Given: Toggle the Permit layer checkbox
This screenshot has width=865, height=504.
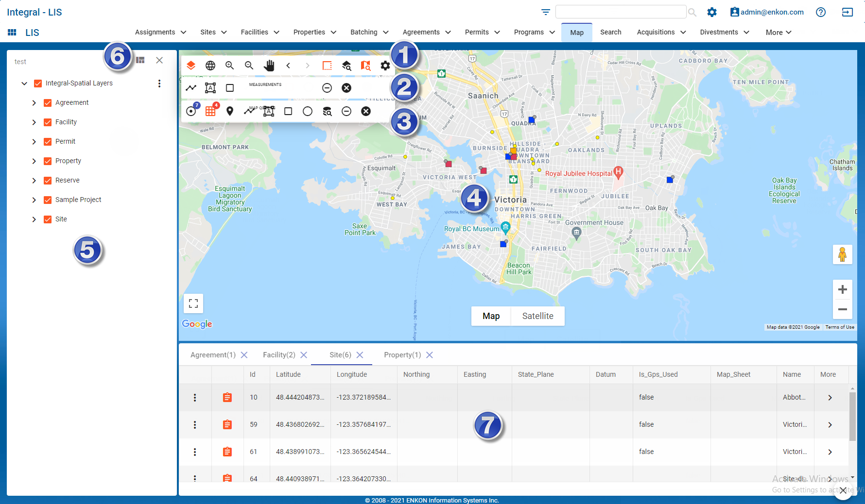Looking at the screenshot, I should click(x=48, y=142).
